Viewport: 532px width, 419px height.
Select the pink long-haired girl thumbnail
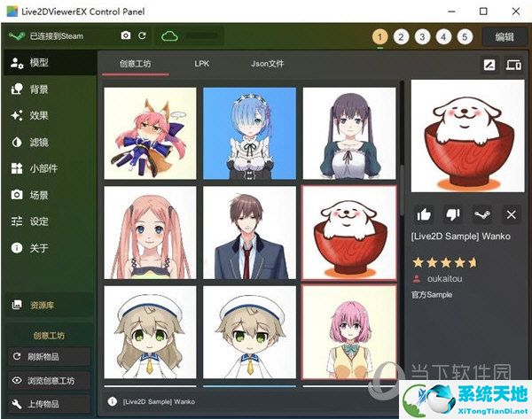[150, 233]
